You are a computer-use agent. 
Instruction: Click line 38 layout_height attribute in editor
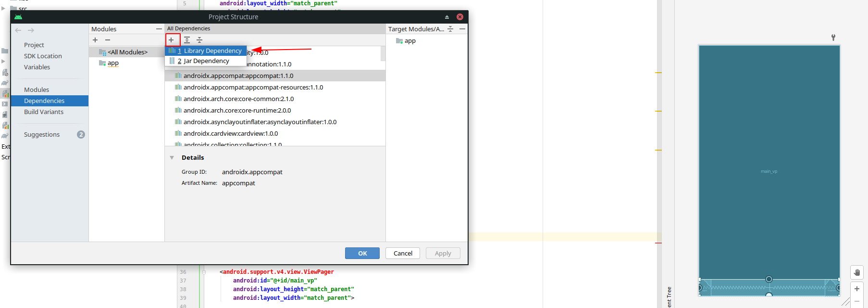(294, 289)
